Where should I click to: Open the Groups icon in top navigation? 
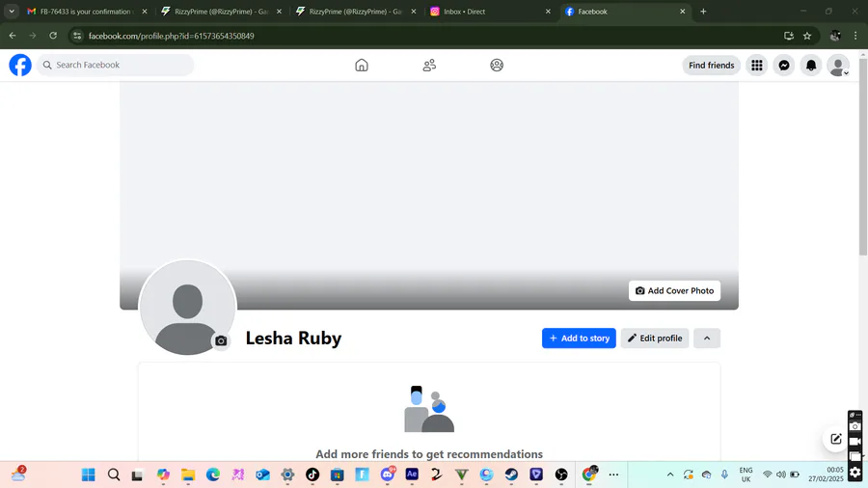(497, 66)
